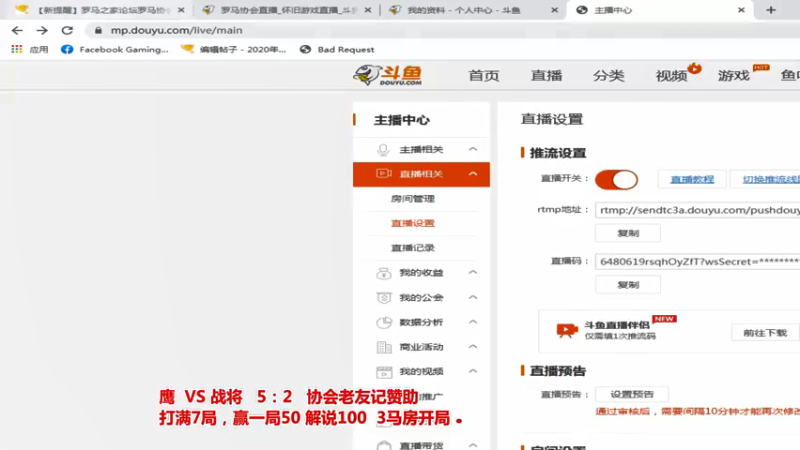Select 房间管理 in the sidebar
This screenshot has height=450, width=800.
click(413, 198)
